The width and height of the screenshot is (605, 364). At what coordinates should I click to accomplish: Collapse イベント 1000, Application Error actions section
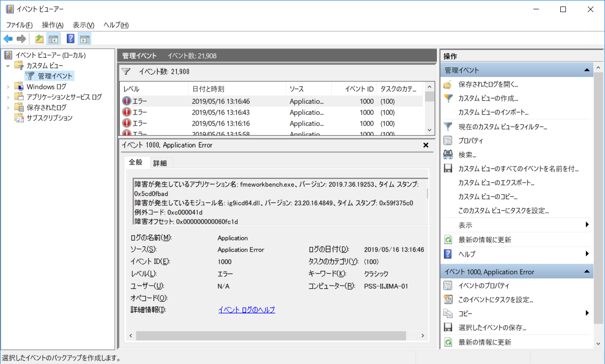[x=586, y=272]
